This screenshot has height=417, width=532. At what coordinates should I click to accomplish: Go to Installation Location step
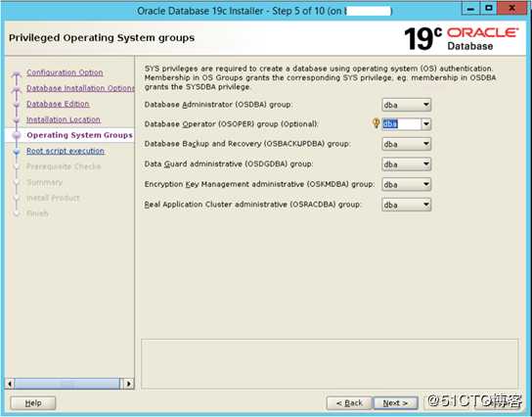[64, 119]
